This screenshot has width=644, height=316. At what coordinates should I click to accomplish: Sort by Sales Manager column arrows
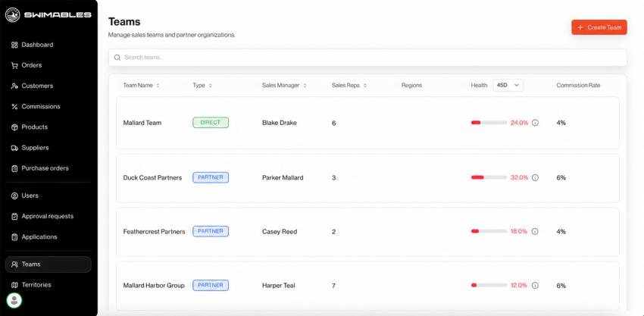click(305, 86)
